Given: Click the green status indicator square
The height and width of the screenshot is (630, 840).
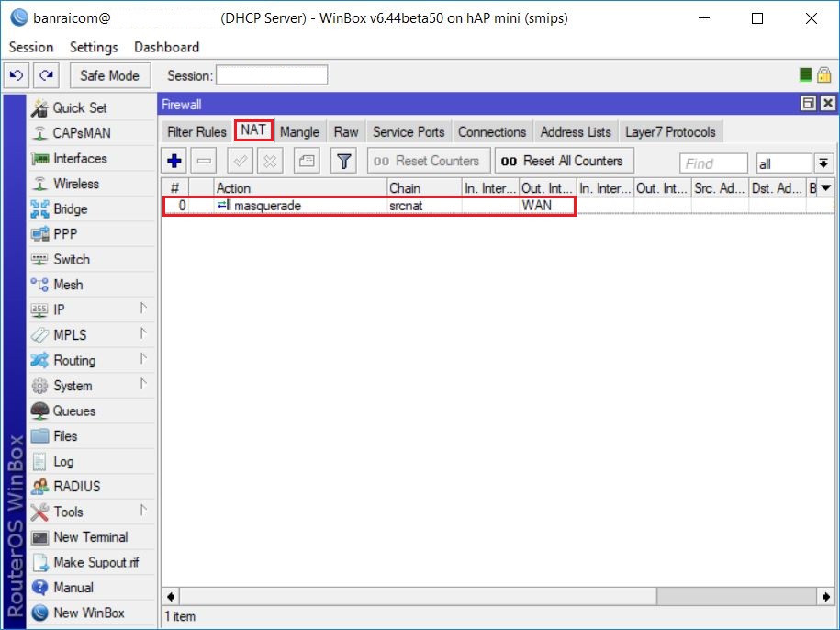Looking at the screenshot, I should pos(805,75).
